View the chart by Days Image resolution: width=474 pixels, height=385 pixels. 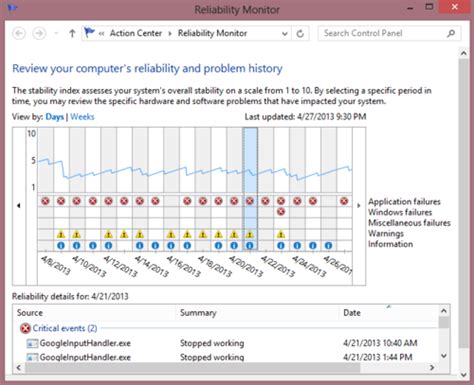click(55, 117)
